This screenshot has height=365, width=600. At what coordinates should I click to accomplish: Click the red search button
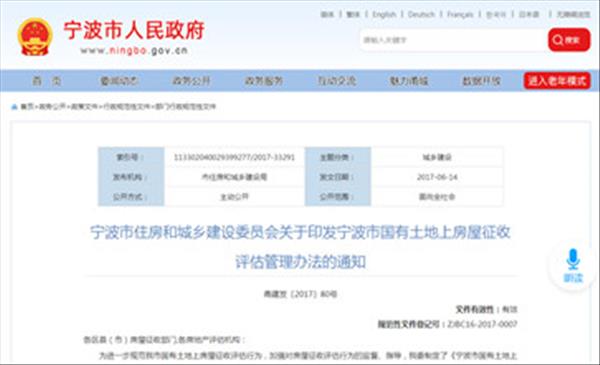[569, 40]
